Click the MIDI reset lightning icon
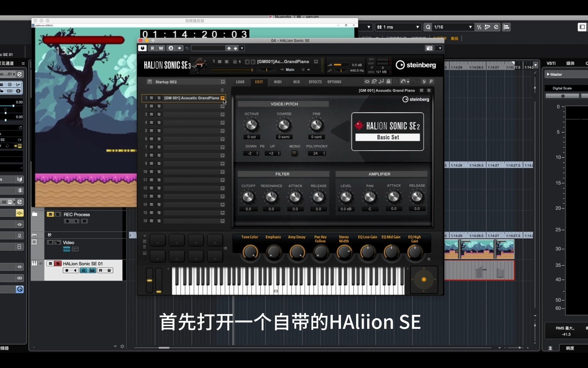The height and width of the screenshot is (368, 588). click(x=424, y=81)
